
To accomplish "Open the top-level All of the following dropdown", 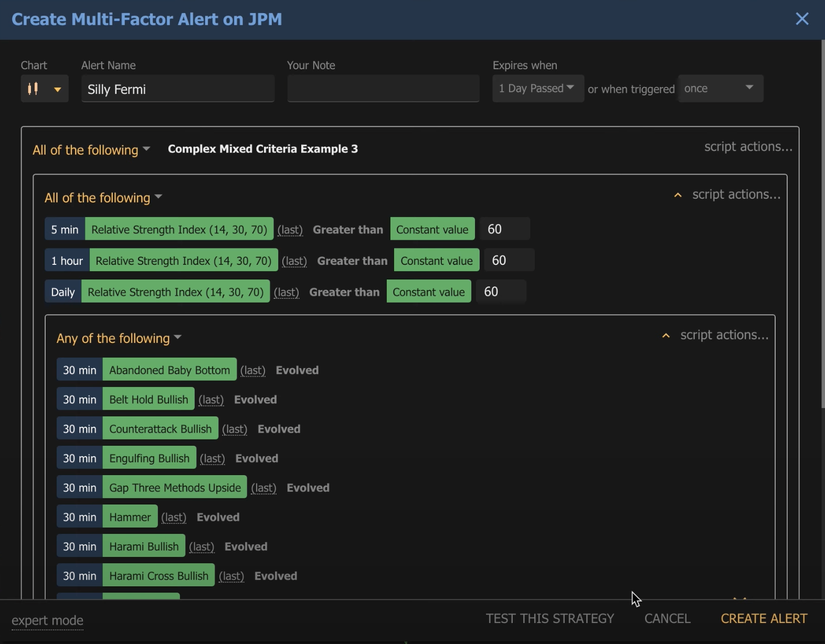I will (91, 150).
